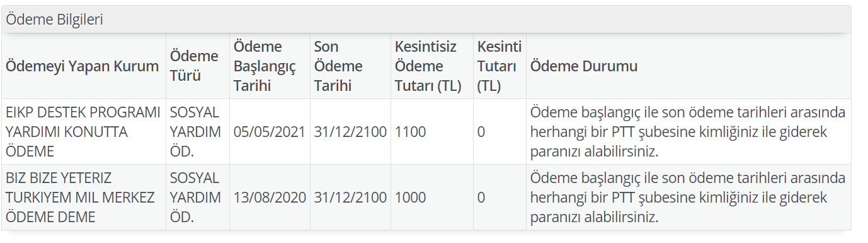Select SOSYAL YARDIM ÖD. in the first row

point(195,132)
